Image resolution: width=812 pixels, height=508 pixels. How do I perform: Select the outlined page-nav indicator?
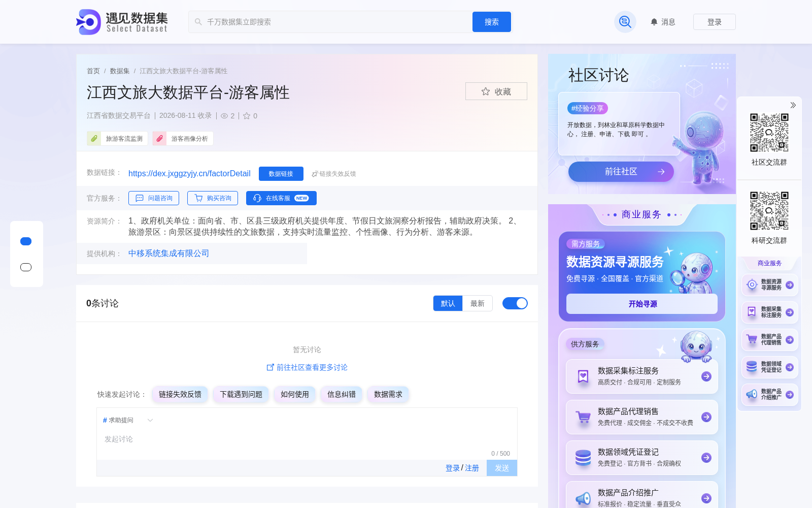click(26, 267)
